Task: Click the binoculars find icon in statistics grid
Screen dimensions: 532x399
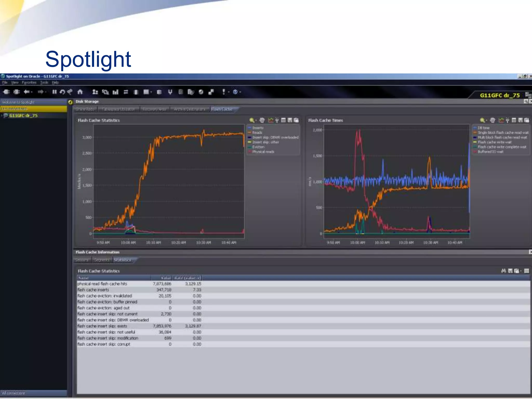Action: (504, 271)
